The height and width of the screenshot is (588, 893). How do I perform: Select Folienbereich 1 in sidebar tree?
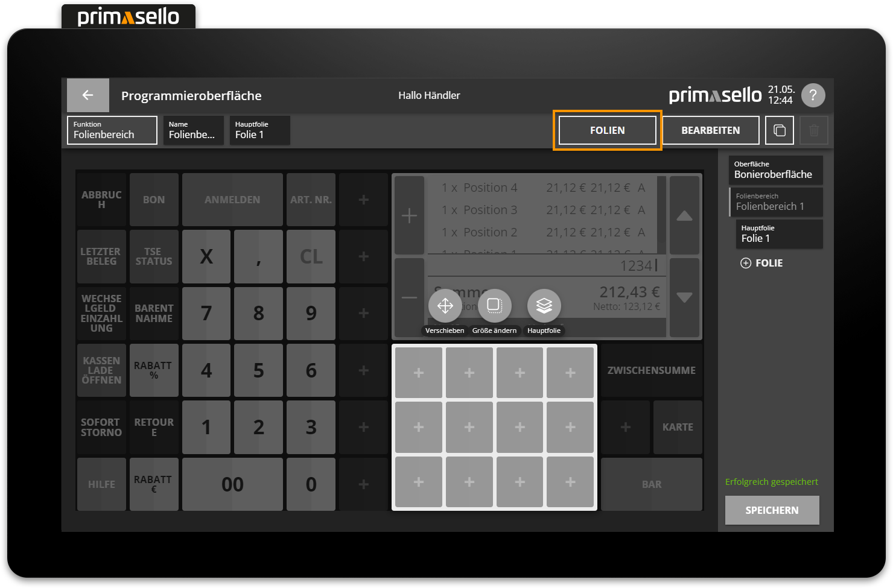pos(776,202)
